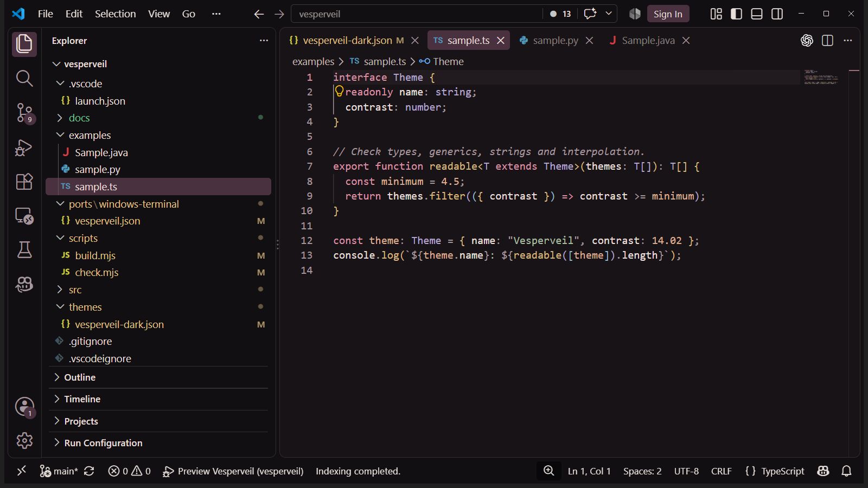Close the sample.ts tab
This screenshot has width=868, height=488.
coord(501,41)
